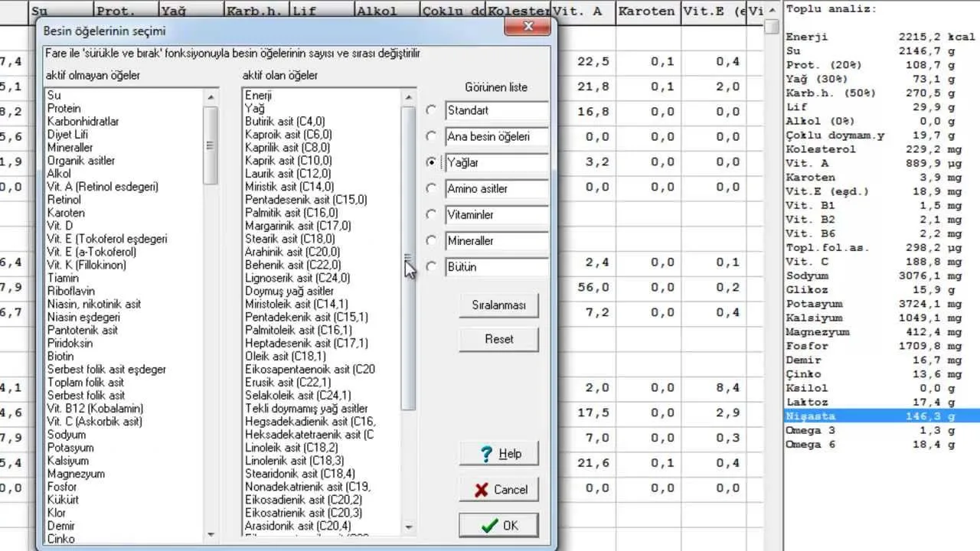Click the inactive items list scrollbar thumb
The image size is (980, 551).
[x=211, y=145]
